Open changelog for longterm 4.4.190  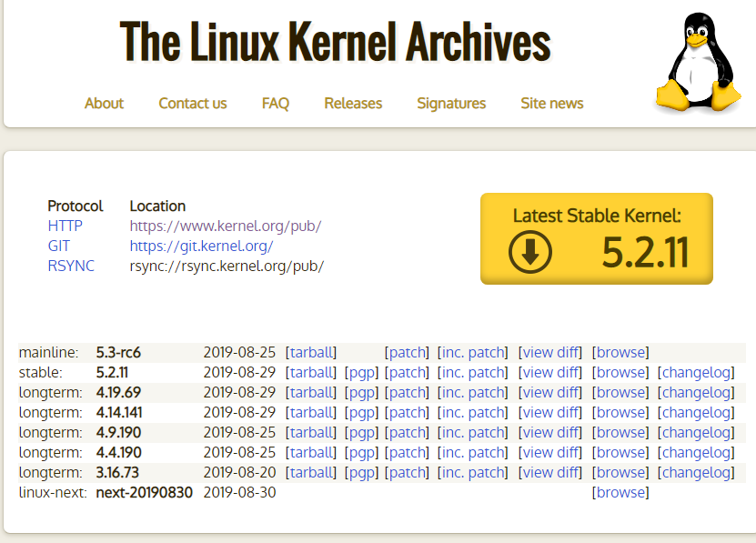[x=696, y=453]
